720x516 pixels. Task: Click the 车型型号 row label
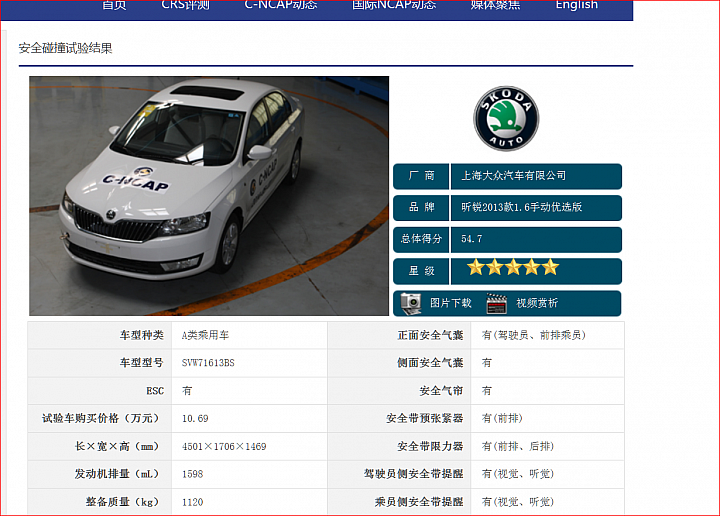pyautogui.click(x=141, y=363)
